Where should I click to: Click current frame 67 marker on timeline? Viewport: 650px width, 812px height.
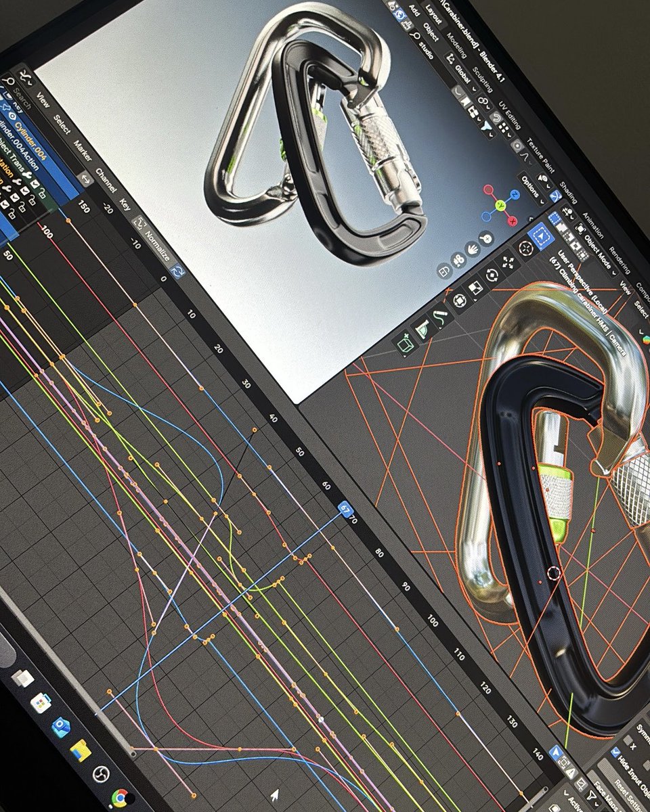[x=345, y=509]
